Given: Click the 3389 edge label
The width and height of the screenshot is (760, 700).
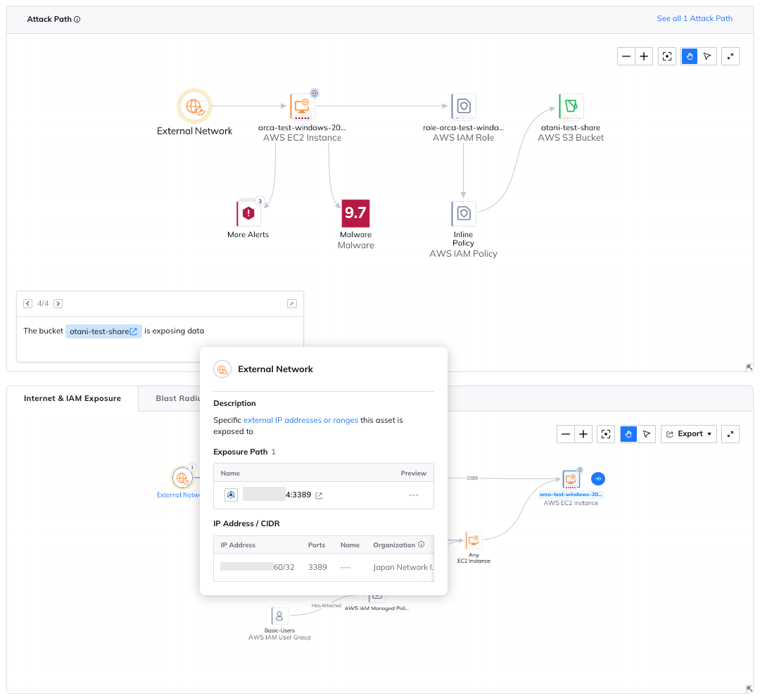Looking at the screenshot, I should (x=472, y=478).
